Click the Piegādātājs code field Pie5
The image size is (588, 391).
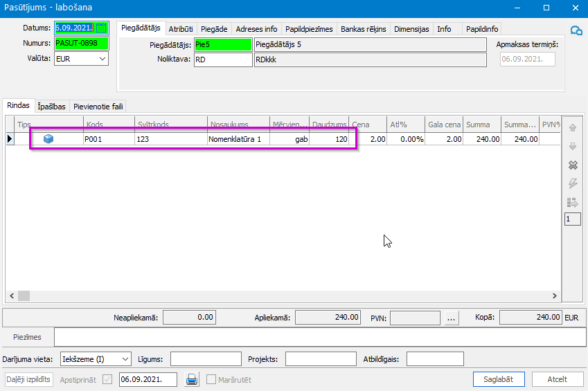tap(223, 44)
